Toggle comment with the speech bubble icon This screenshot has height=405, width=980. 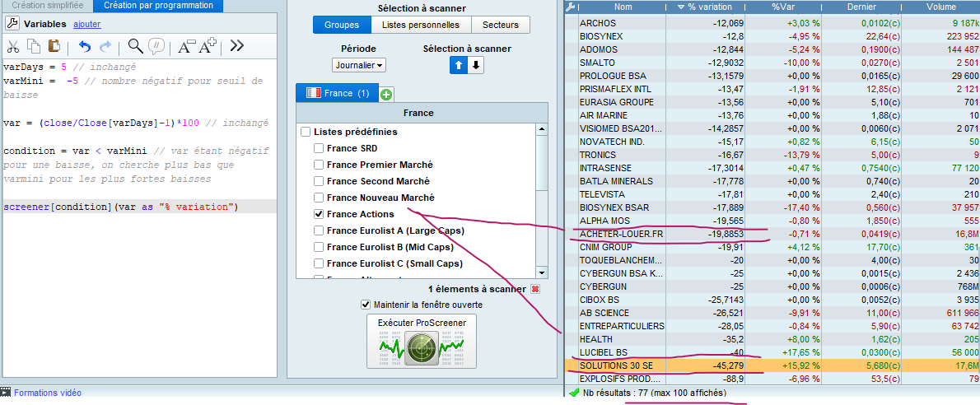pyautogui.click(x=156, y=45)
